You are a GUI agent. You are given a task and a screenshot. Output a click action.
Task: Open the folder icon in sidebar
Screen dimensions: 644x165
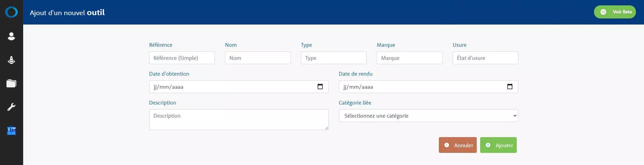click(11, 83)
